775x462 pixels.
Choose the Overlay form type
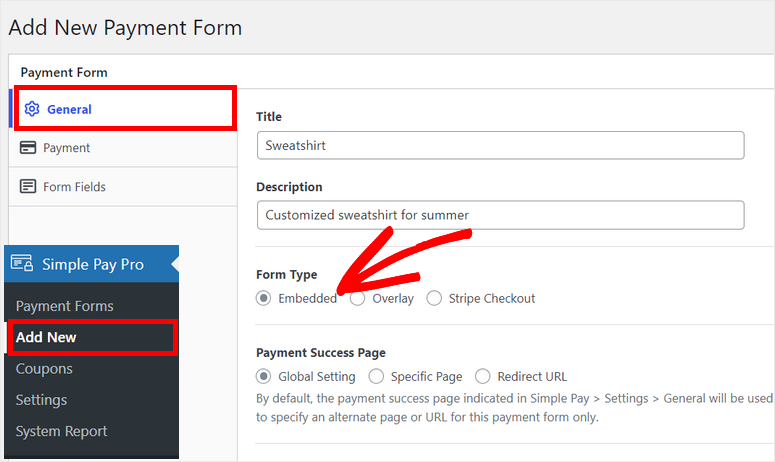[x=357, y=298]
